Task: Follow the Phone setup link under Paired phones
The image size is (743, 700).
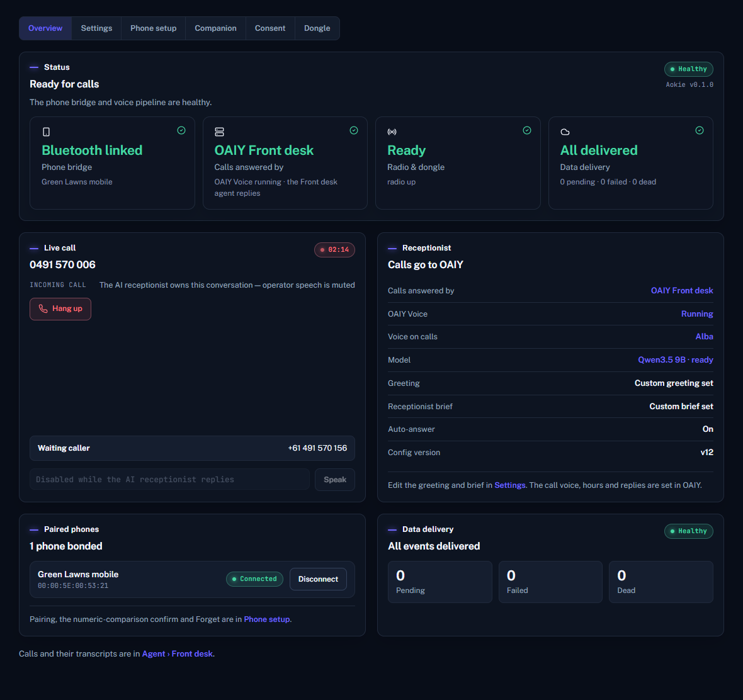Action: (267, 619)
